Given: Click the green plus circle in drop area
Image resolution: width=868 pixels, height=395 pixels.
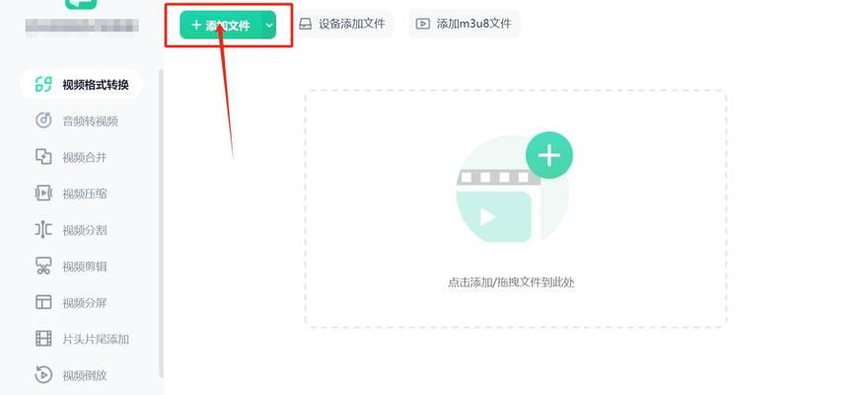Looking at the screenshot, I should pyautogui.click(x=549, y=156).
